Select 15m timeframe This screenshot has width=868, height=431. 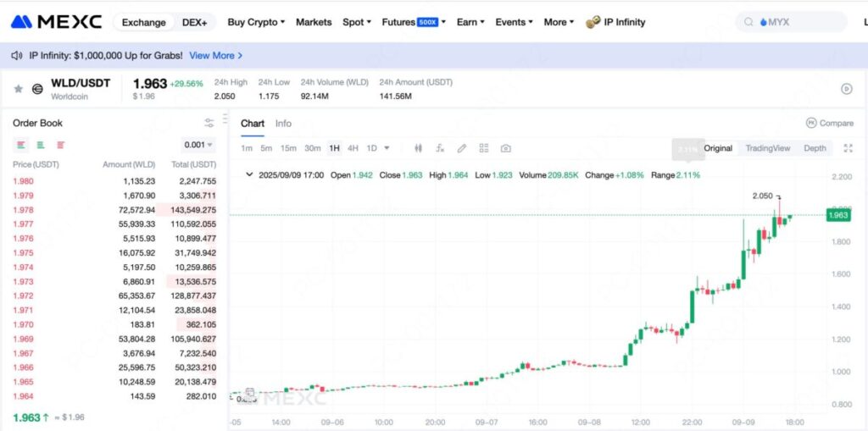click(x=288, y=148)
